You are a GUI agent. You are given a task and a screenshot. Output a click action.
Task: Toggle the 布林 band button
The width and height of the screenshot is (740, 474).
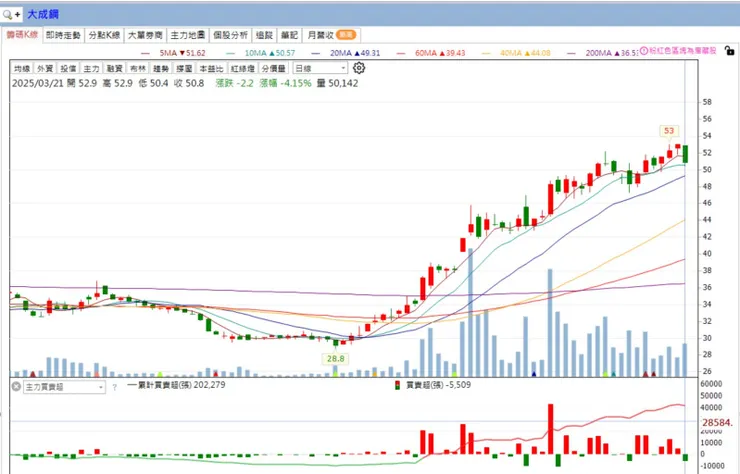(137, 68)
